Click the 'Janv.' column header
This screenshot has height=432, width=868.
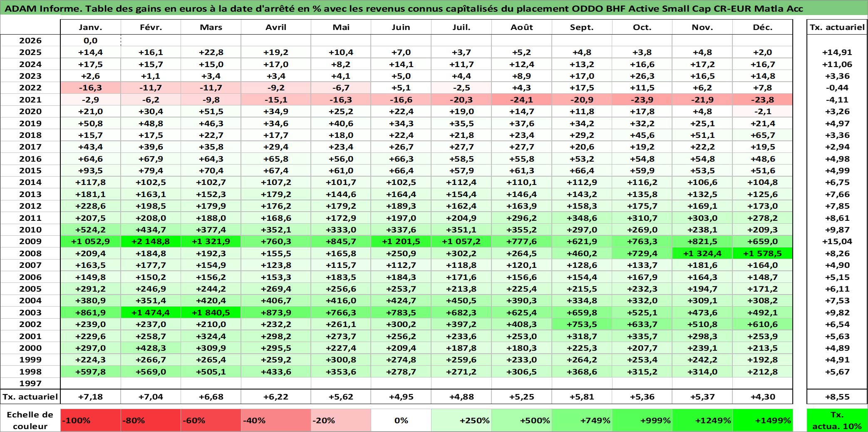[91, 27]
